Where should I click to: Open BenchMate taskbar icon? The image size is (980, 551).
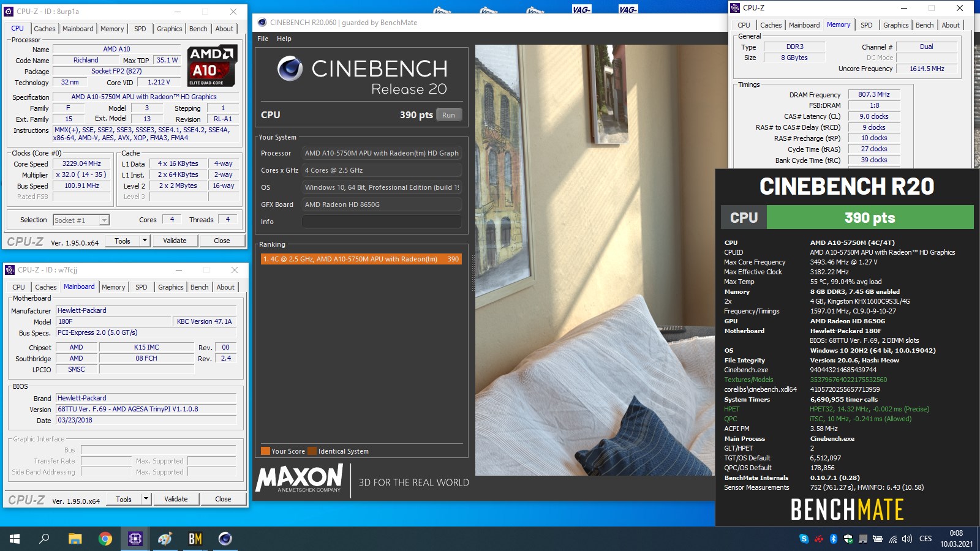pos(195,539)
